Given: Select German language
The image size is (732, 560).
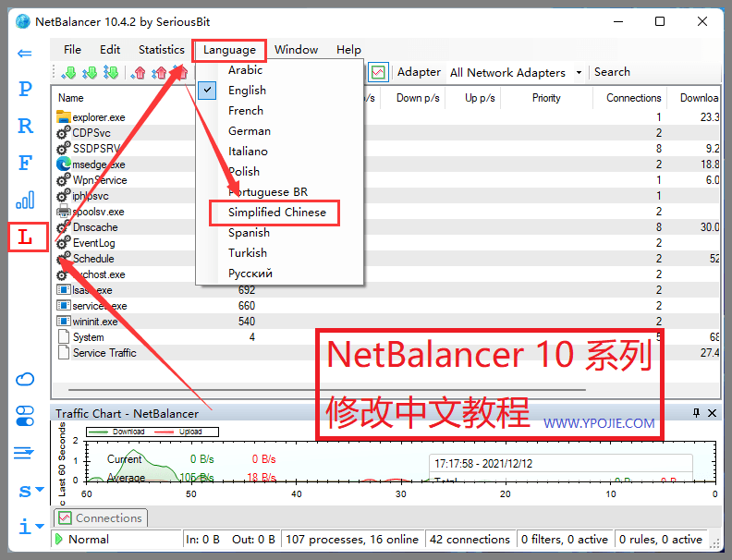Looking at the screenshot, I should pyautogui.click(x=280, y=131).
